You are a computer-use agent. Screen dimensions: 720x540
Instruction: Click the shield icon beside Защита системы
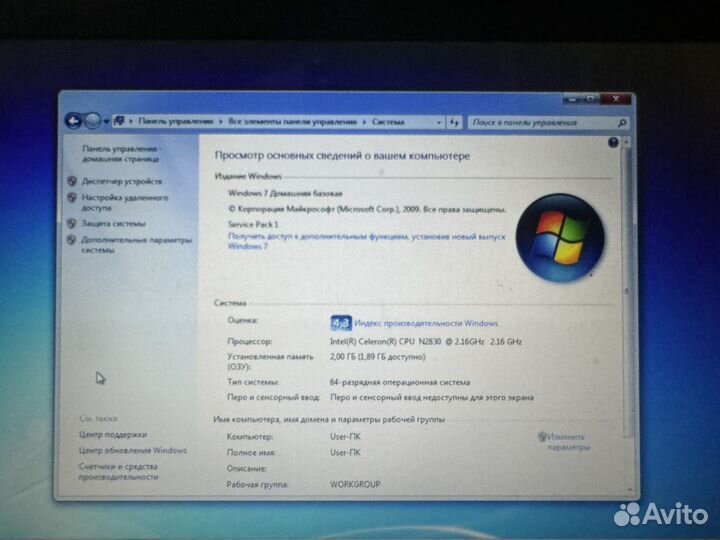(72, 224)
